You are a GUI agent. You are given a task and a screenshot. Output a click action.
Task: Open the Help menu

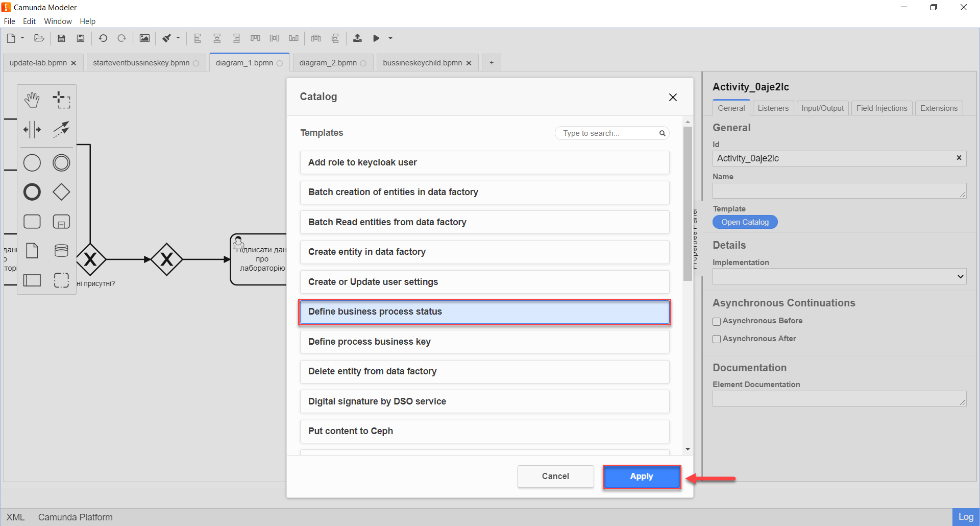click(x=87, y=21)
